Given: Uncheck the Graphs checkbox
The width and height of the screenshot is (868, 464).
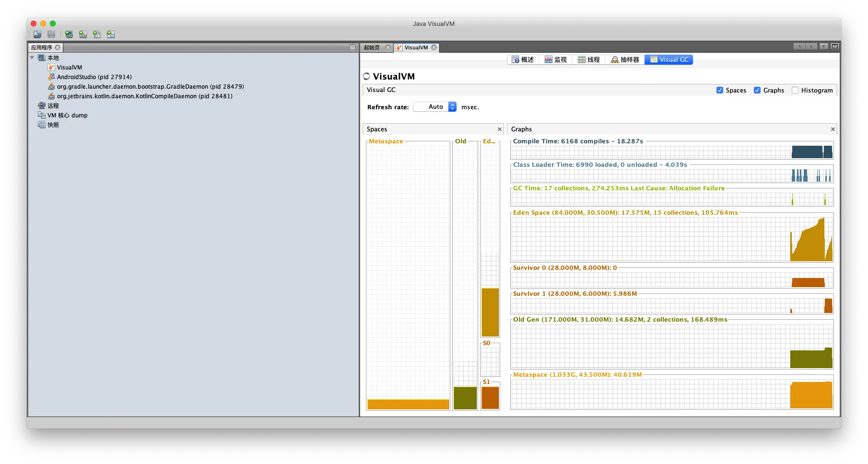Looking at the screenshot, I should pos(757,90).
